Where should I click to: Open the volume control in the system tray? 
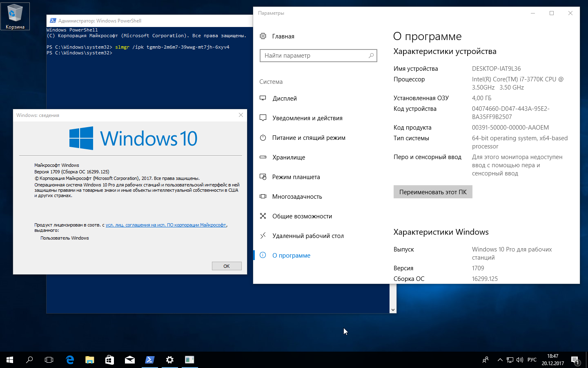(520, 360)
